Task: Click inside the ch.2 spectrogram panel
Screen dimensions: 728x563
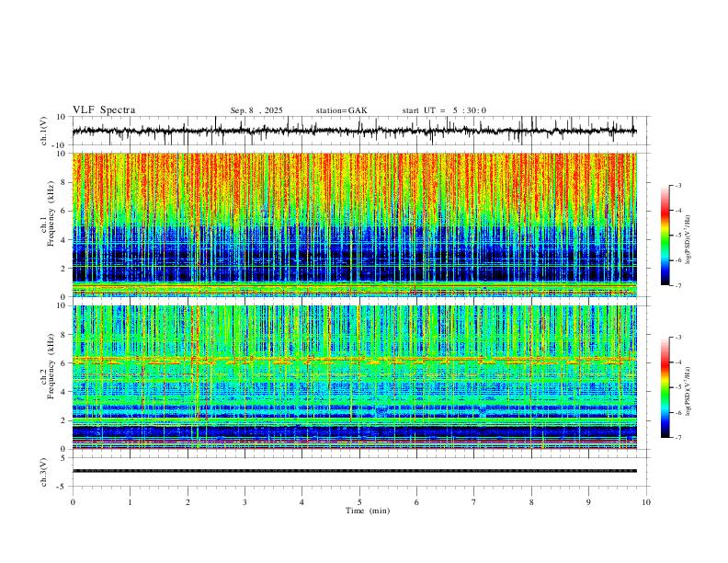Action: tap(354, 377)
